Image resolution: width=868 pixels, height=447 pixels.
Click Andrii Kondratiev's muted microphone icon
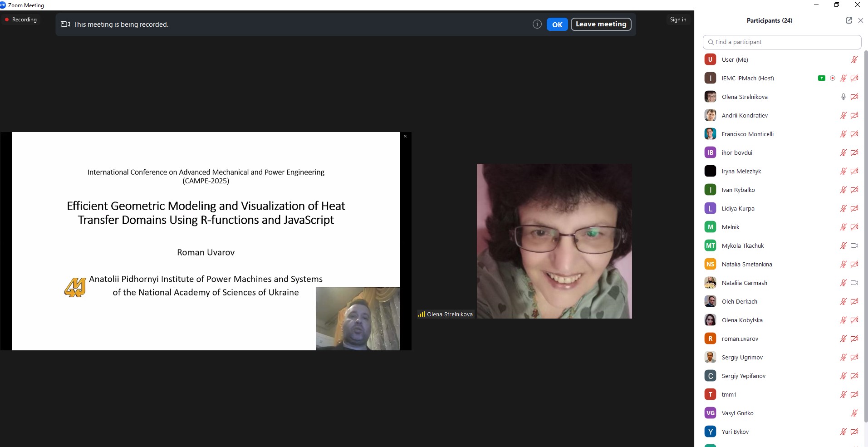click(843, 115)
